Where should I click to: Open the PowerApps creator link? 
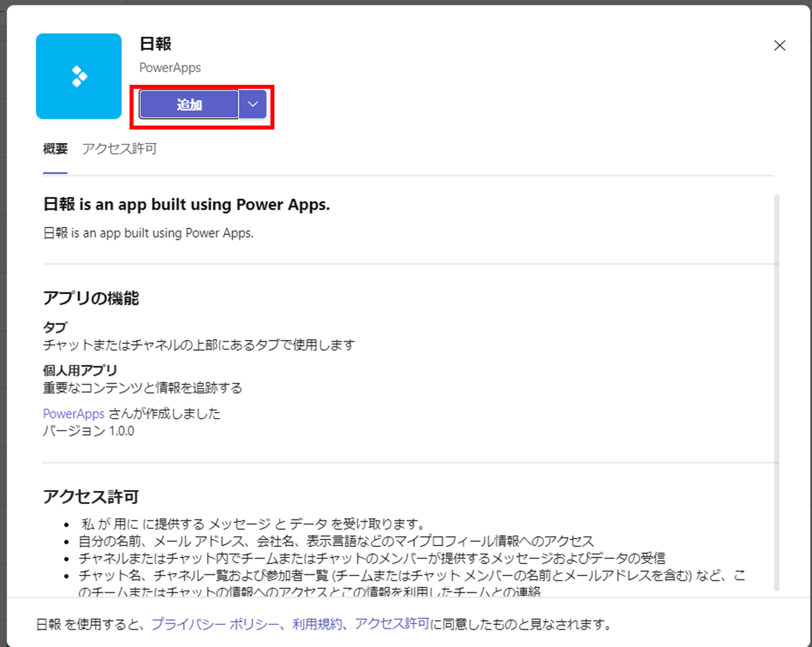tap(73, 414)
